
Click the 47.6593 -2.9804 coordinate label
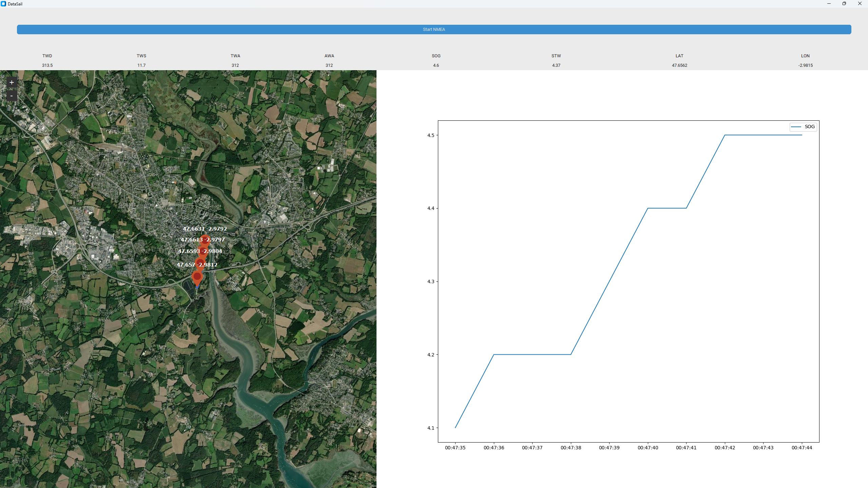click(200, 251)
